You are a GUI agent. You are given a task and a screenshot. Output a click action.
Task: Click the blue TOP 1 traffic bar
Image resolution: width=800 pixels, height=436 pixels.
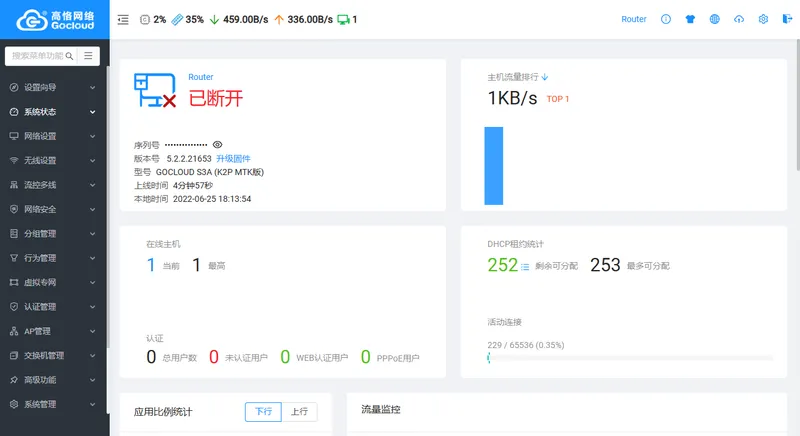494,166
